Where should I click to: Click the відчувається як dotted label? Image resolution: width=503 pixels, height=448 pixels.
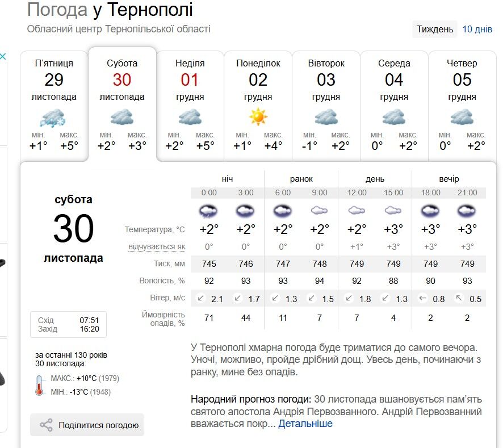pyautogui.click(x=157, y=247)
